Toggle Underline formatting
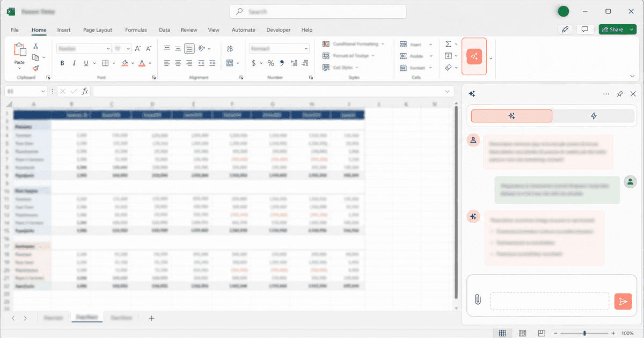This screenshot has width=644, height=338. tap(86, 63)
